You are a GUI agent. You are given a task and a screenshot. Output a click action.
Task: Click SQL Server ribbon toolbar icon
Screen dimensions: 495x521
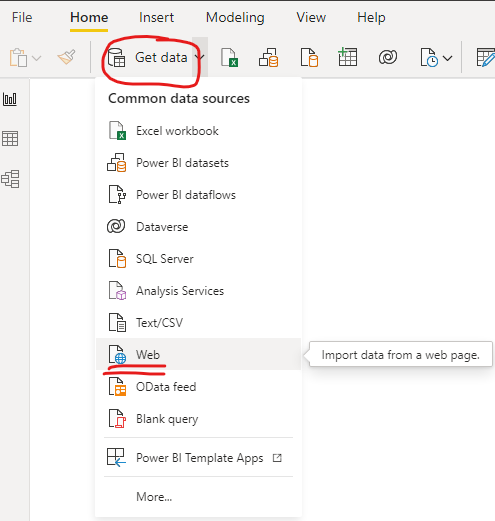coord(309,57)
